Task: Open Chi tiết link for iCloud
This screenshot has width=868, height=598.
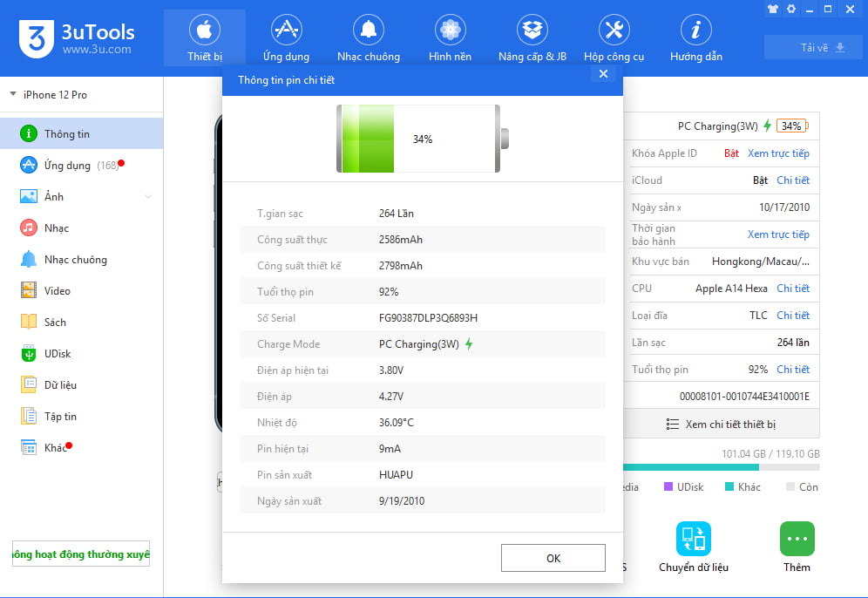Action: click(x=793, y=180)
